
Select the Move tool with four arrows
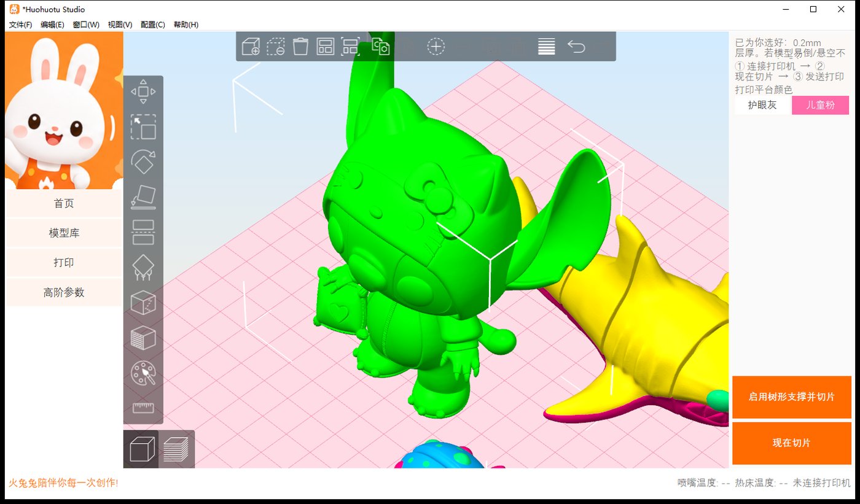point(143,92)
